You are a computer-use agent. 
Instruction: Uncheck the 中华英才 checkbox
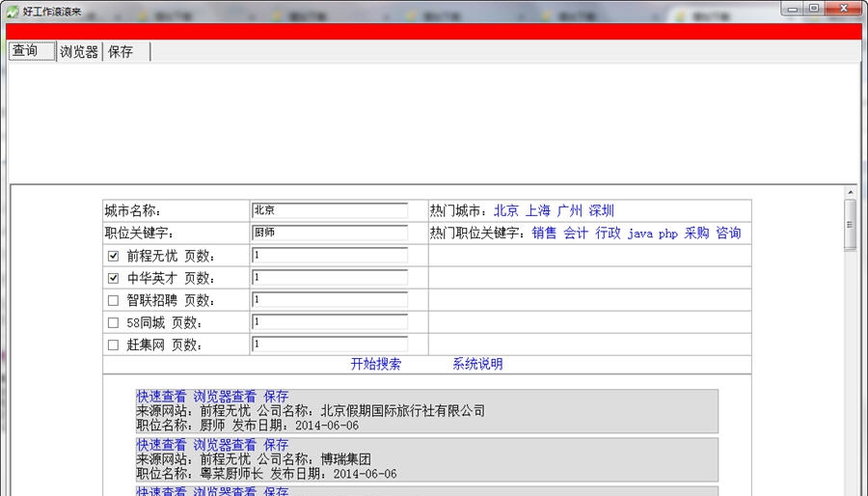tap(113, 278)
